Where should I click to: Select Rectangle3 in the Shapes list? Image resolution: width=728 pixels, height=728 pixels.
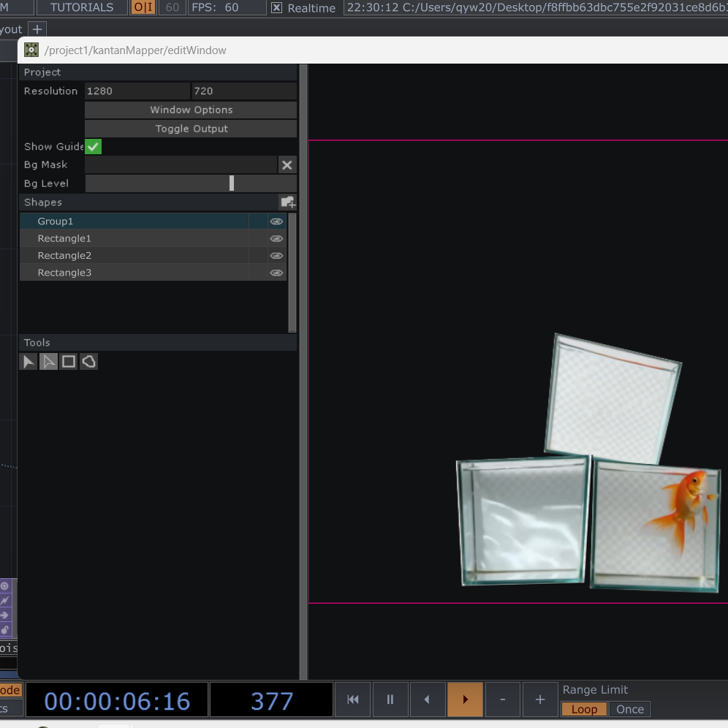pyautogui.click(x=64, y=273)
